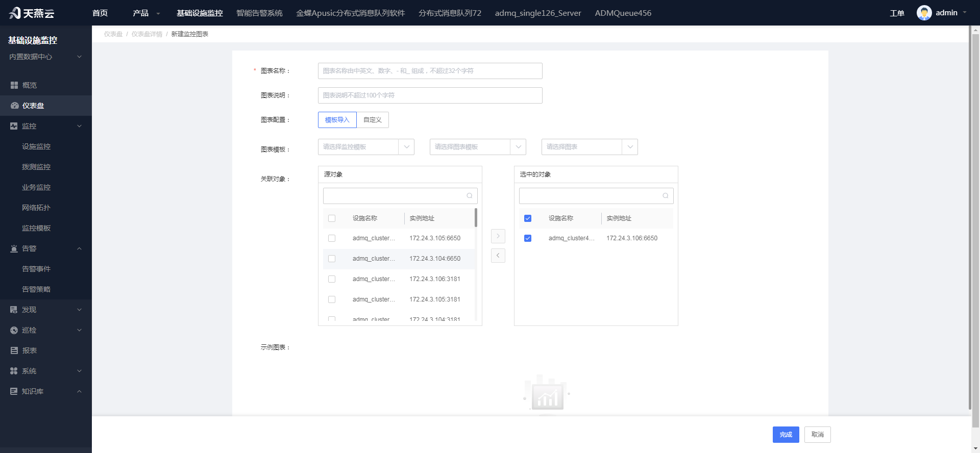Screen dimensions: 980x453
Task: Toggle the 知识库 sidebar chevron
Action: pyautogui.click(x=79, y=391)
